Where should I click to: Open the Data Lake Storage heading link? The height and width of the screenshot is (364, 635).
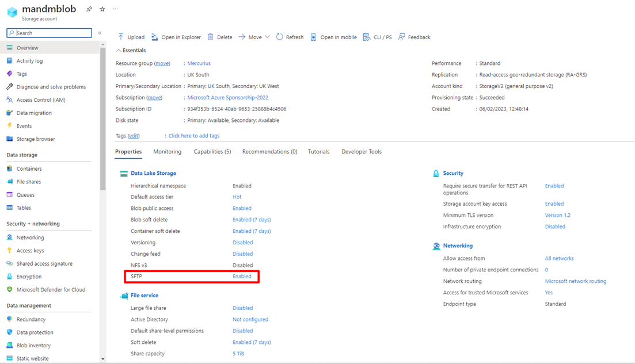(154, 173)
